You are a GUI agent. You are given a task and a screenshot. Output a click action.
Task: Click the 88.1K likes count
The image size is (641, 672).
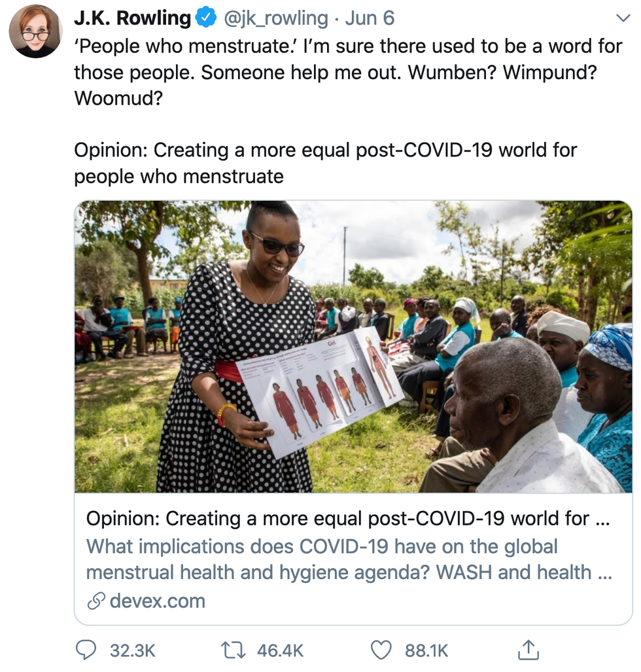tap(426, 650)
